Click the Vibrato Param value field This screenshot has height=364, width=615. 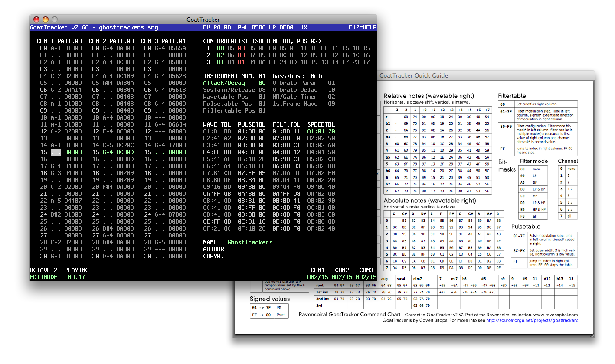tap(331, 83)
